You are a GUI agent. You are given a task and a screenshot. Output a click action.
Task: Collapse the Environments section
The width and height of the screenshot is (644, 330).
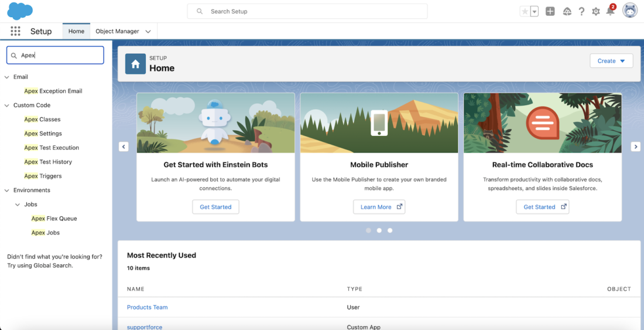[x=6, y=190]
